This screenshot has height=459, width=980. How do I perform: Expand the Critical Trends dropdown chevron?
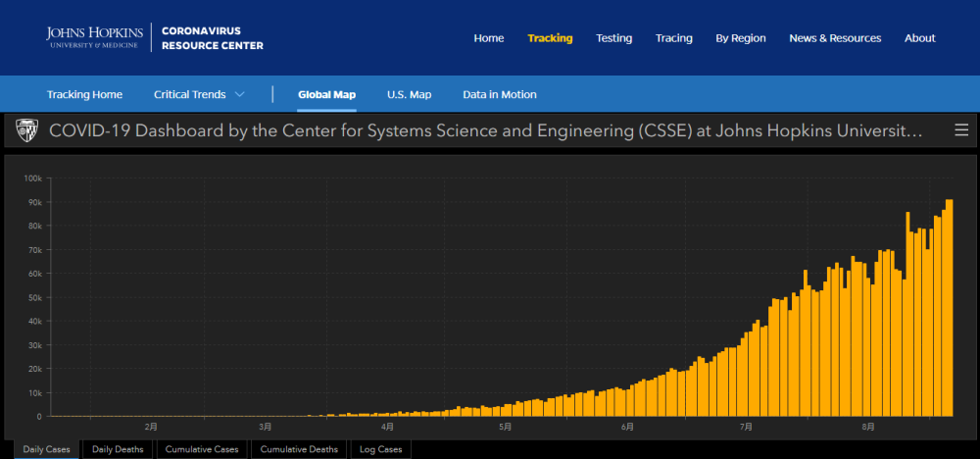coord(240,95)
